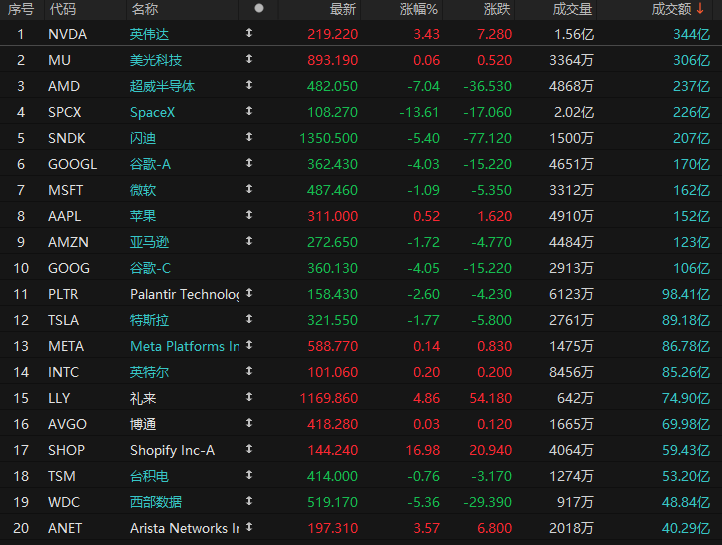The width and height of the screenshot is (722, 545).
Task: Click the 代码 column header
Action: click(63, 9)
